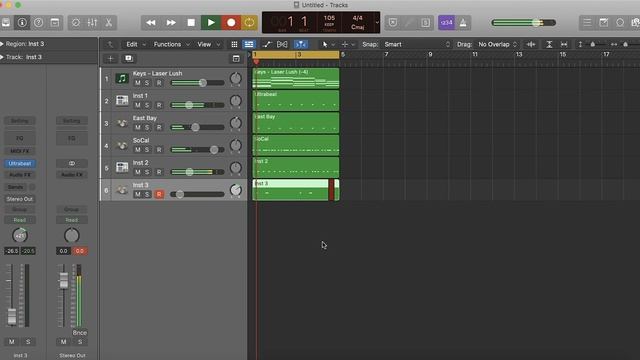The width and height of the screenshot is (640, 360).
Task: Toggle the purple Count-in 1234 button
Action: [x=446, y=22]
